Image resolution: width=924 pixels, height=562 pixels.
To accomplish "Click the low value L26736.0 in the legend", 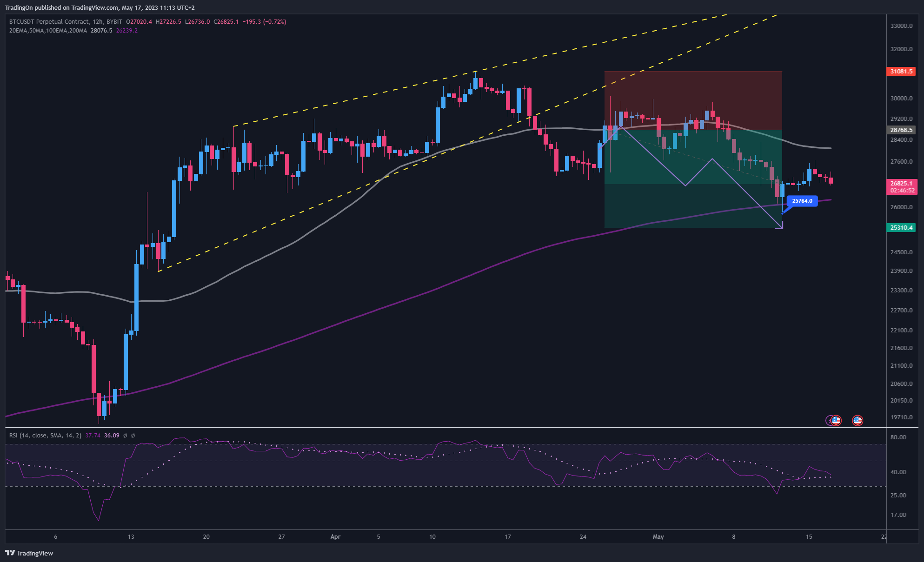I will point(197,22).
